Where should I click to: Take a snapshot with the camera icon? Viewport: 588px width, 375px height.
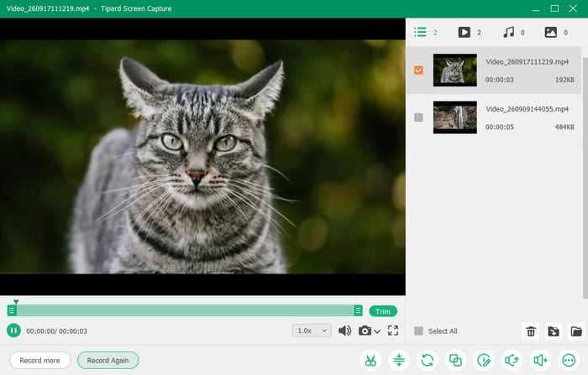[x=365, y=331]
